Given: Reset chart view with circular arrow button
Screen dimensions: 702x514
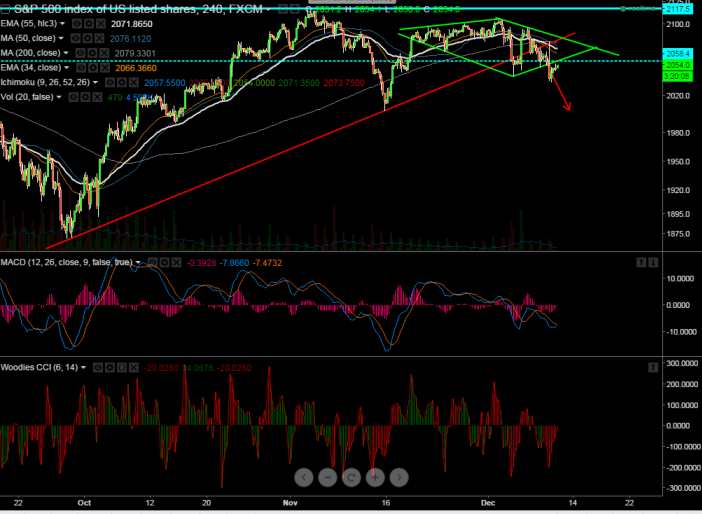Looking at the screenshot, I should [x=351, y=477].
